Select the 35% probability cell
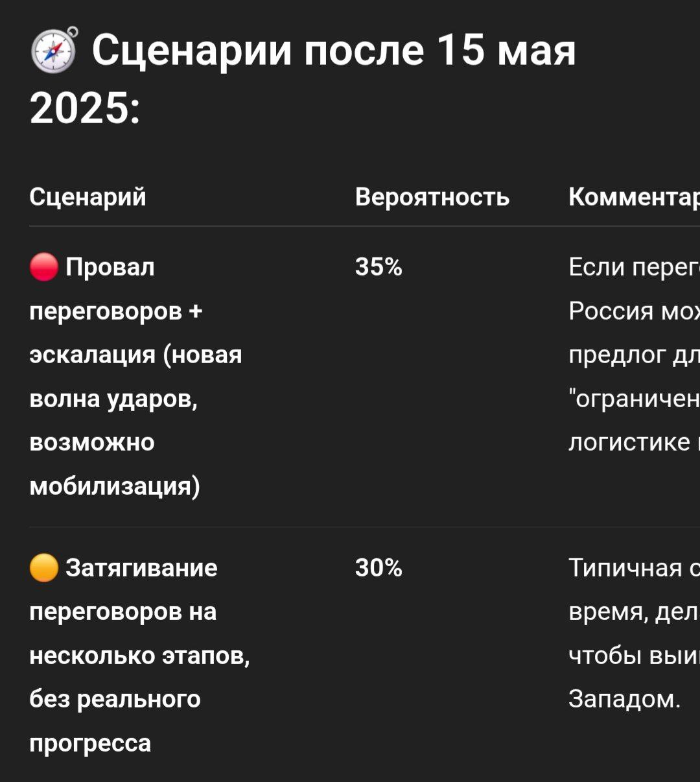Screen dimensions: 700x782 [379, 267]
